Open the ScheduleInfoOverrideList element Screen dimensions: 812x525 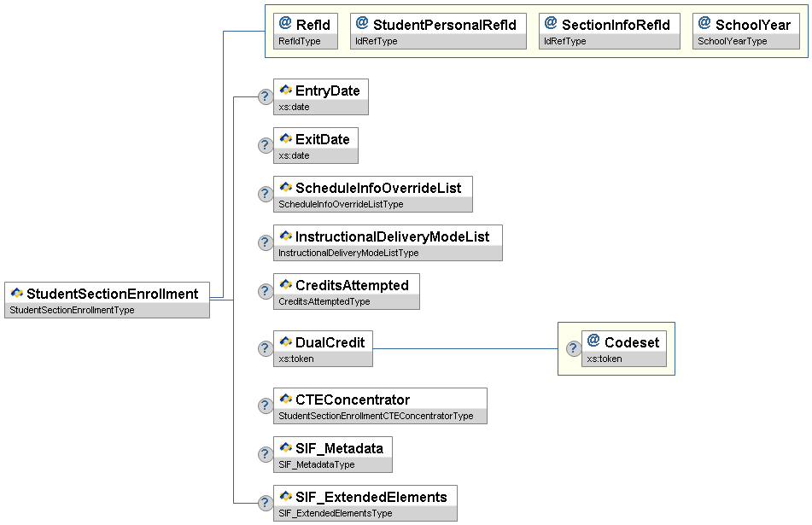coord(372,194)
